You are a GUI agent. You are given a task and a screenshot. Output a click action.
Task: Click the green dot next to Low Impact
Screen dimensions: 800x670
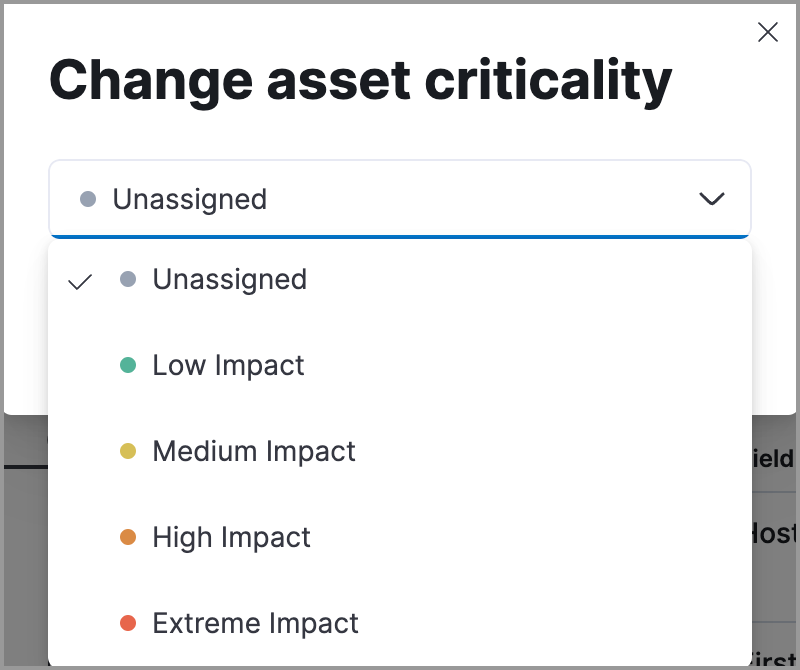128,366
